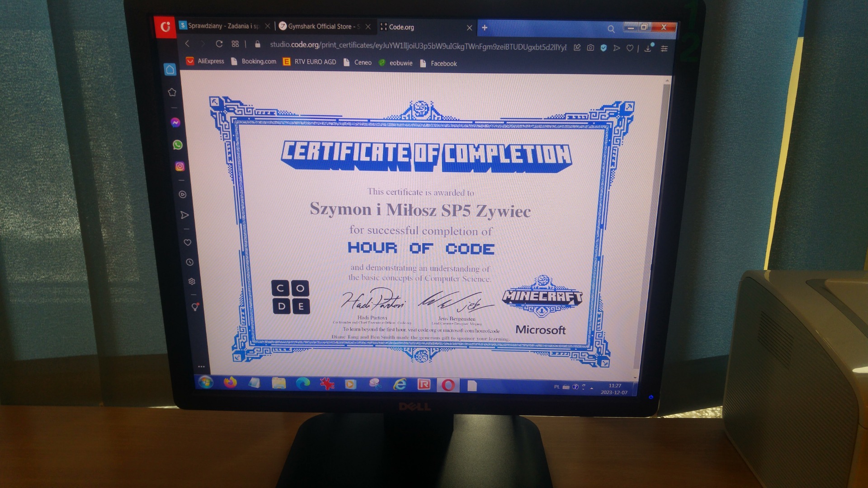Open My Flow in the sidebar
The width and height of the screenshot is (868, 488).
184,215
